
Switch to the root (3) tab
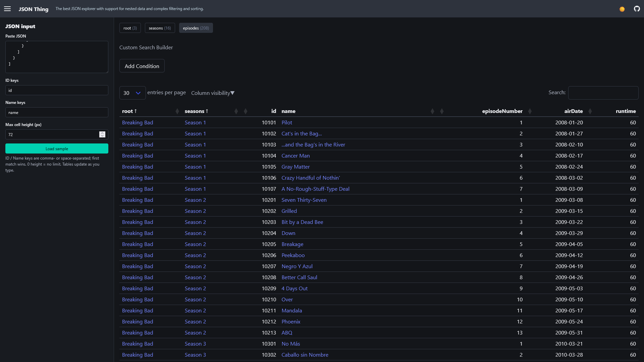130,28
